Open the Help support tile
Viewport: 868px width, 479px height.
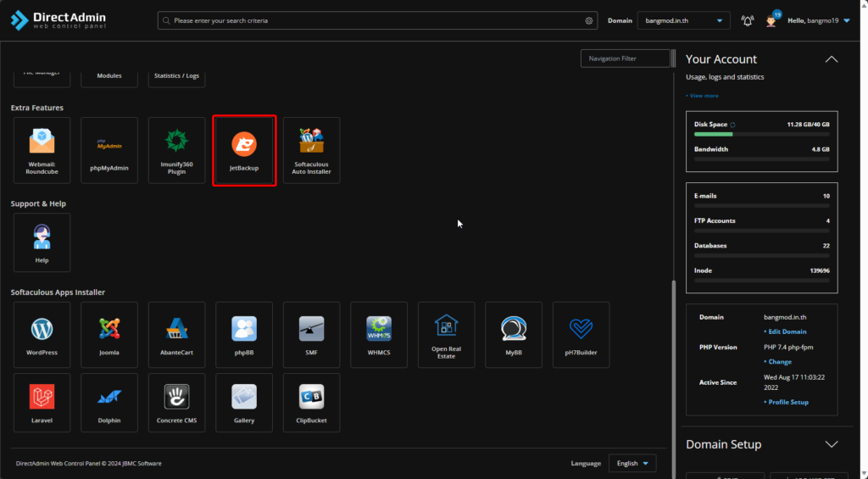click(42, 242)
